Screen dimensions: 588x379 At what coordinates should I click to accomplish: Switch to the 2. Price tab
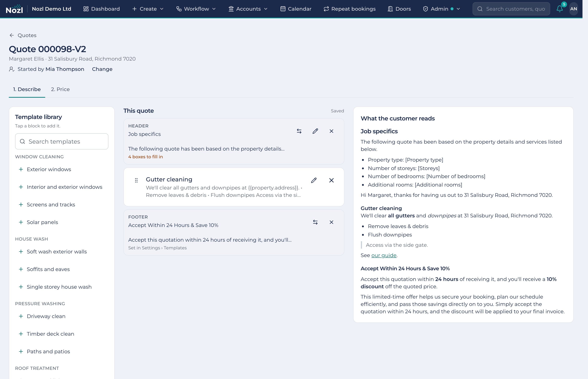pyautogui.click(x=60, y=89)
